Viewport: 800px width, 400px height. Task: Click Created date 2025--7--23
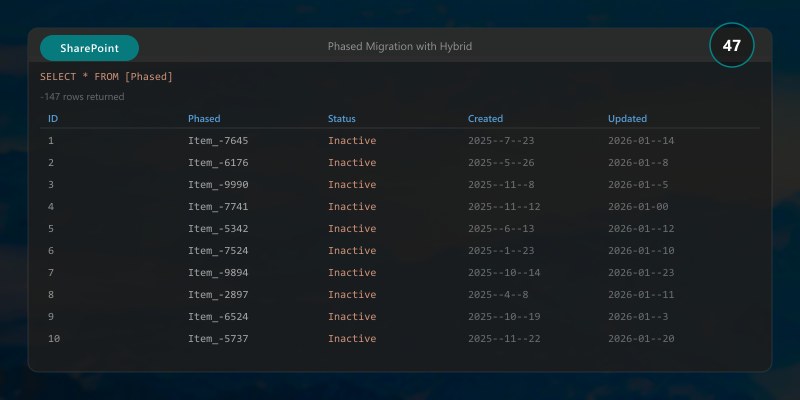pyautogui.click(x=501, y=140)
